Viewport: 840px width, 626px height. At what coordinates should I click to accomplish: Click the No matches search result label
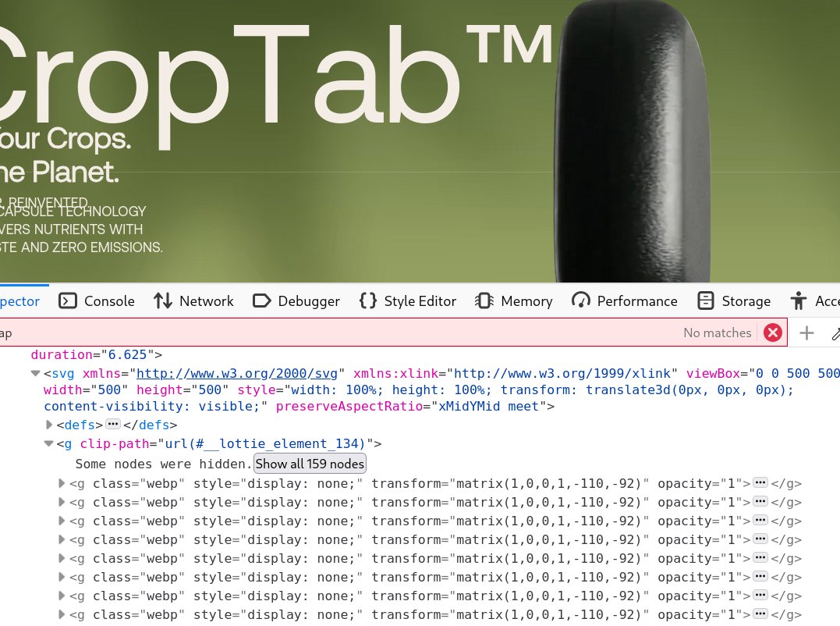point(718,333)
